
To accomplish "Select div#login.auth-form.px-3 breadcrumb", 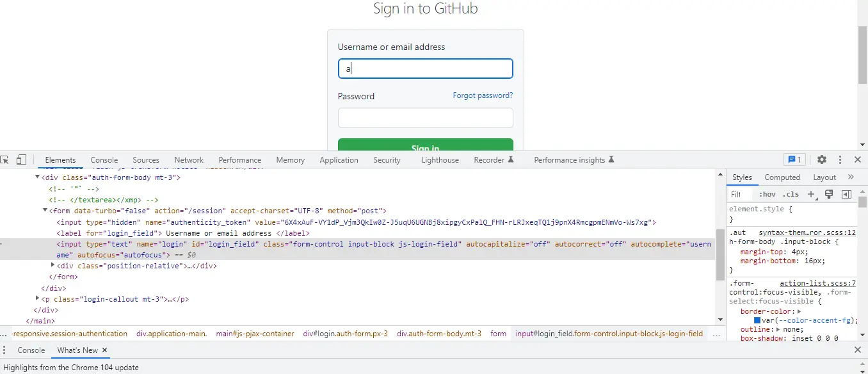I will [x=346, y=334].
